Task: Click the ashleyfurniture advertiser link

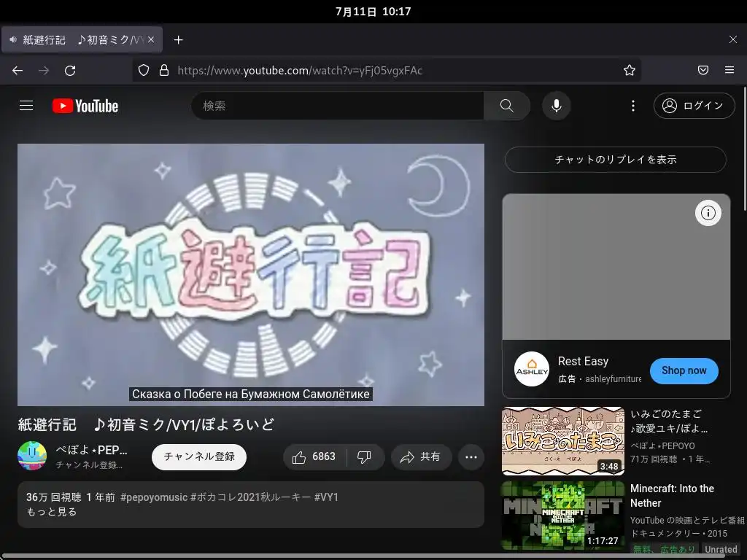Action: click(613, 379)
